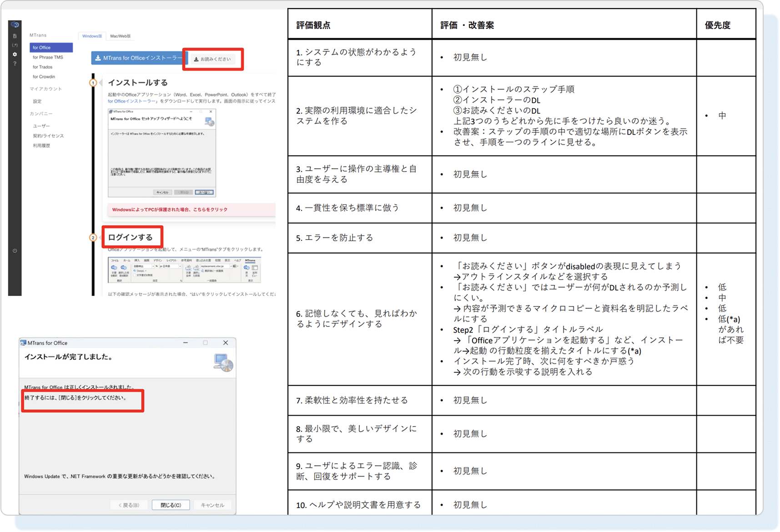The height and width of the screenshot is (532, 780).
Task: Open the document icon in dark sidebar
Action: [x=15, y=36]
